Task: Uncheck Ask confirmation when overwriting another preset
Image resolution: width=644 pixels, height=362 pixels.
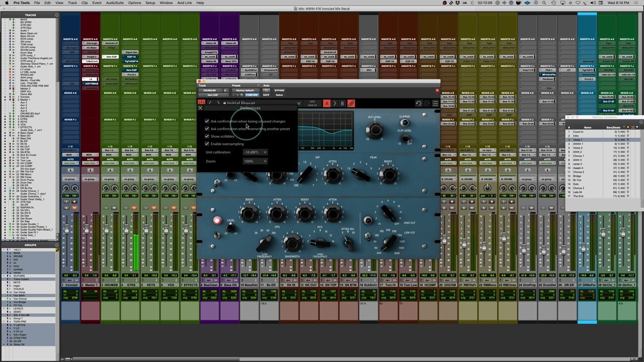Action: 207,129
